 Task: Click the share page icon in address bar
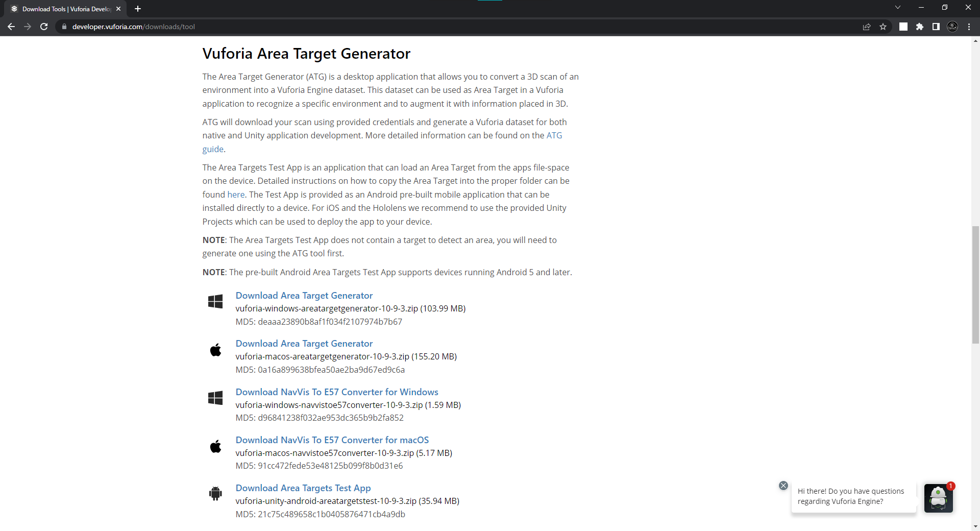pyautogui.click(x=867, y=27)
